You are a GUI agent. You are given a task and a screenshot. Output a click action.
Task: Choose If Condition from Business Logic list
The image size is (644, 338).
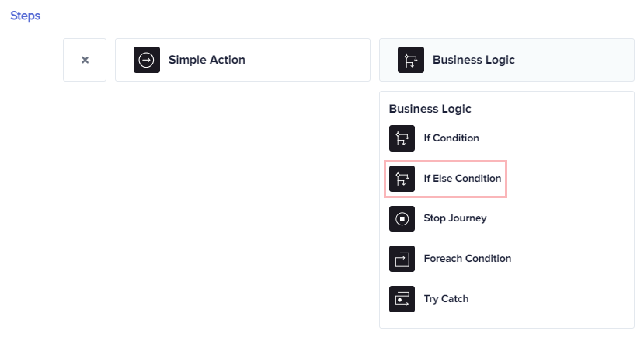pos(434,138)
